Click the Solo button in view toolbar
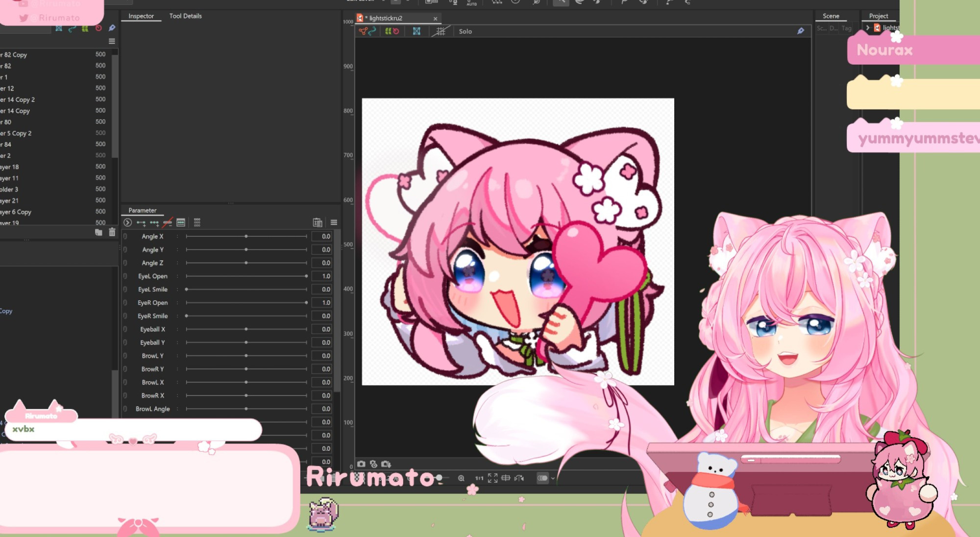The width and height of the screenshot is (980, 537). [465, 31]
